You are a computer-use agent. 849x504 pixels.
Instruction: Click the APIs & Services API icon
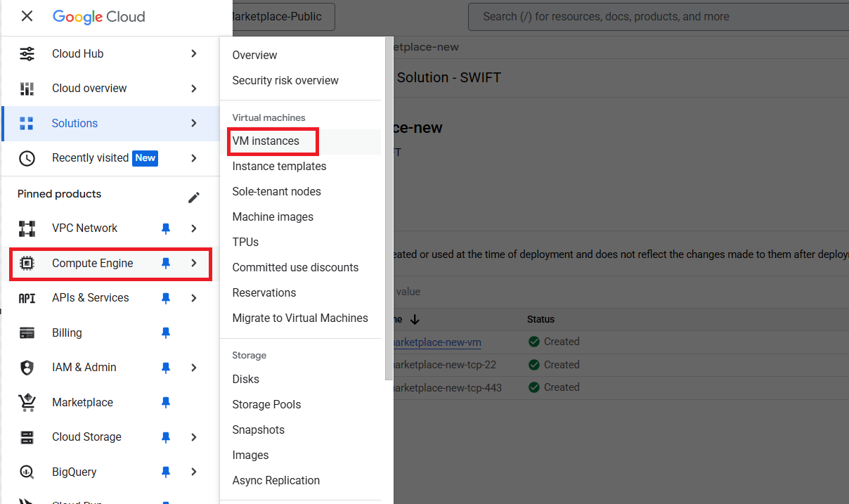[x=27, y=298]
